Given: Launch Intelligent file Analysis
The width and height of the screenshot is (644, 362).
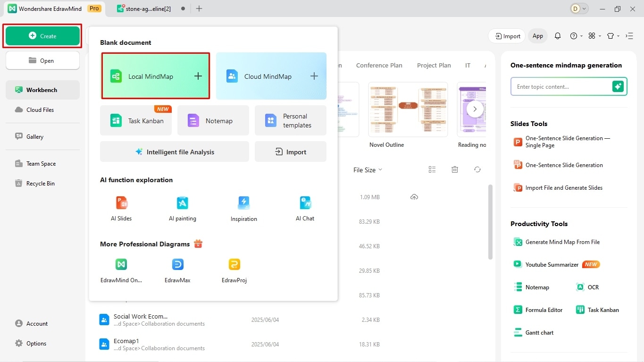Looking at the screenshot, I should 175,152.
